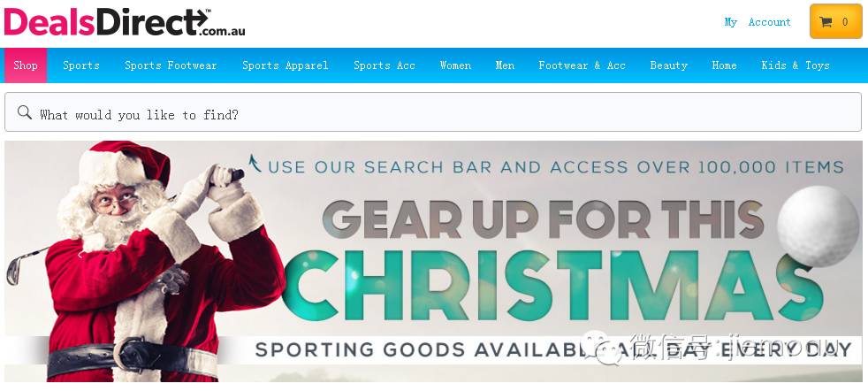Click the search magnifier icon

point(25,113)
